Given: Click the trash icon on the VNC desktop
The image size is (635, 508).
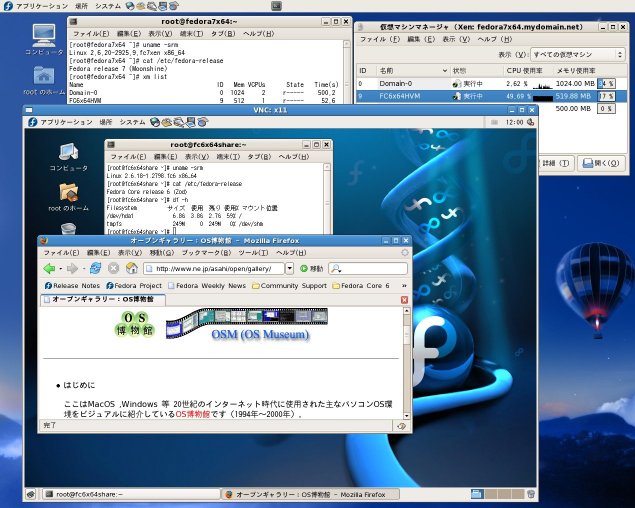Looking at the screenshot, I should tap(68, 228).
